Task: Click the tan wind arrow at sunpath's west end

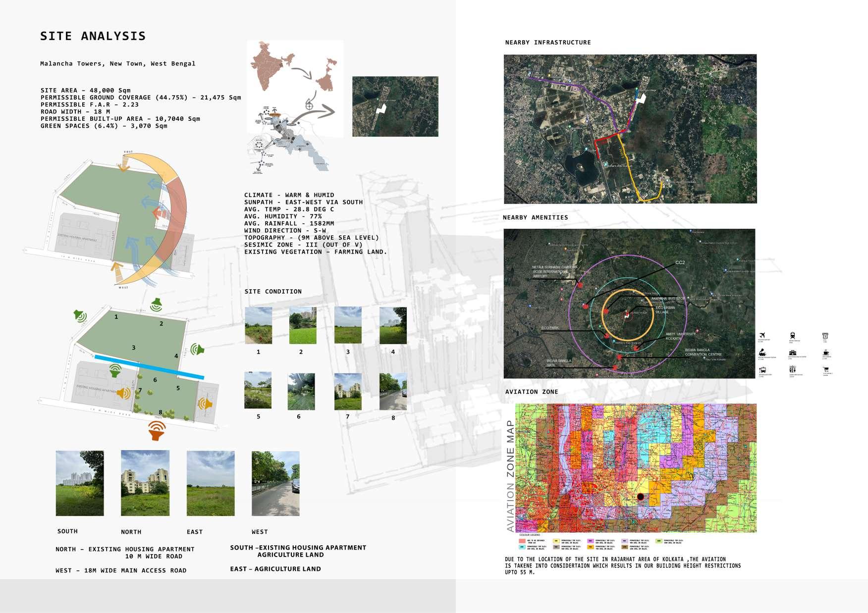Action: click(x=117, y=272)
